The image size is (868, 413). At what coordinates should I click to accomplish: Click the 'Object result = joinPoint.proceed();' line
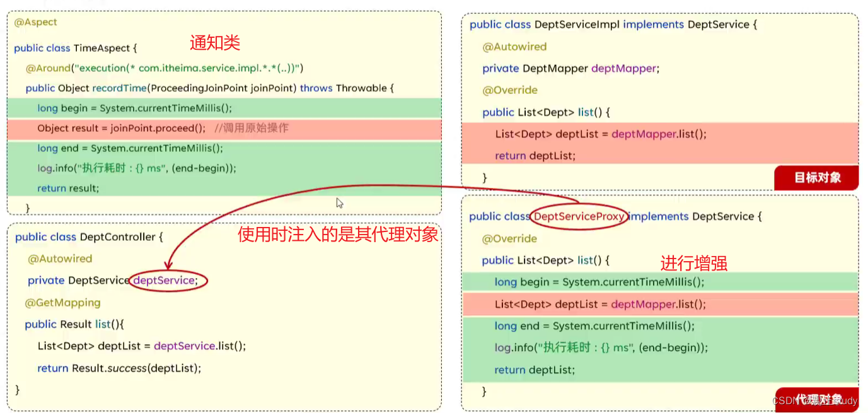click(121, 128)
